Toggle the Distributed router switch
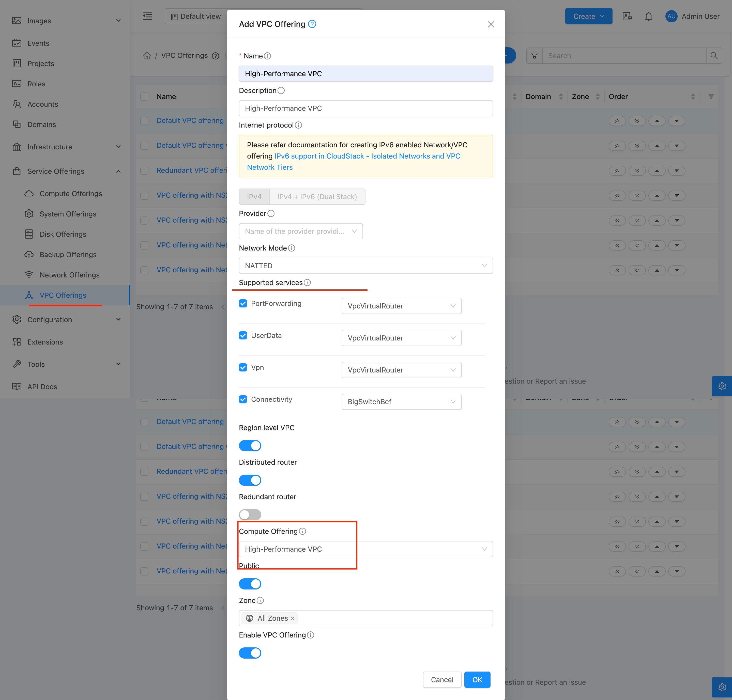This screenshot has width=732, height=700. 250,480
